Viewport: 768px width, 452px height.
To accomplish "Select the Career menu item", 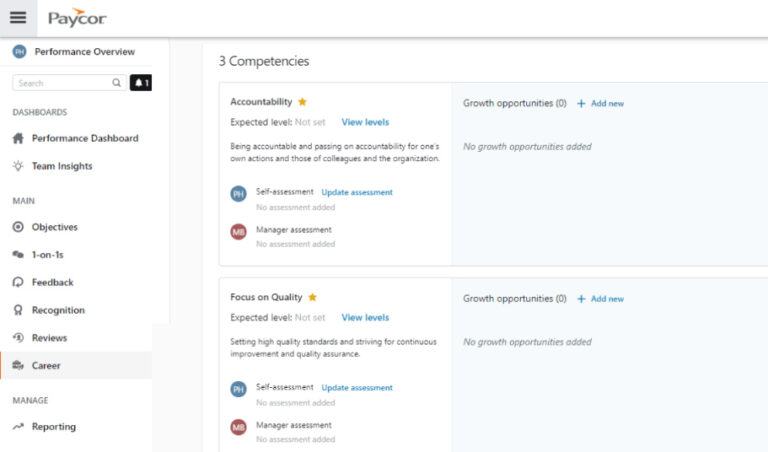I will (76, 365).
